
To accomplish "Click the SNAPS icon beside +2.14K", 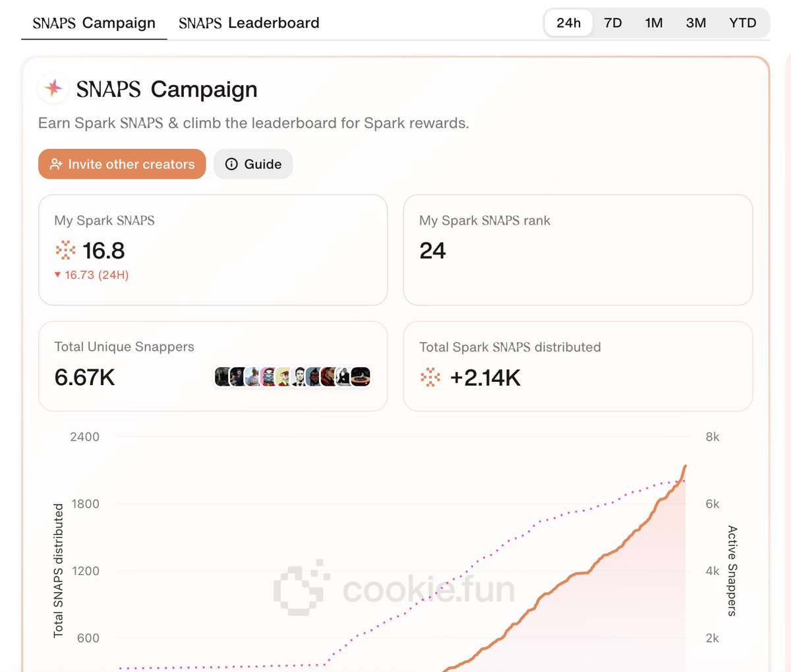I will pyautogui.click(x=430, y=377).
